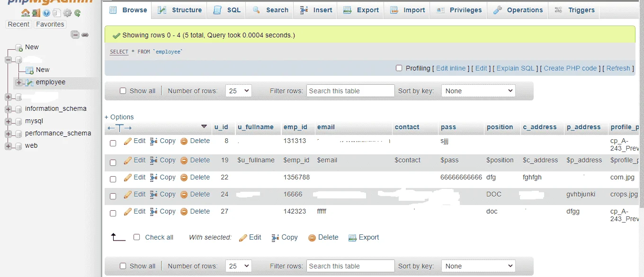Click green checkmark in success message
Image resolution: width=644 pixels, height=277 pixels.
(x=116, y=36)
